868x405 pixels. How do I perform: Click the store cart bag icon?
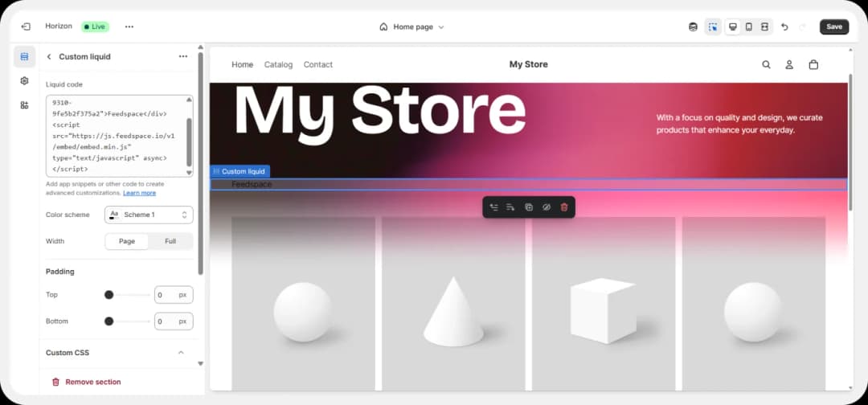(813, 65)
